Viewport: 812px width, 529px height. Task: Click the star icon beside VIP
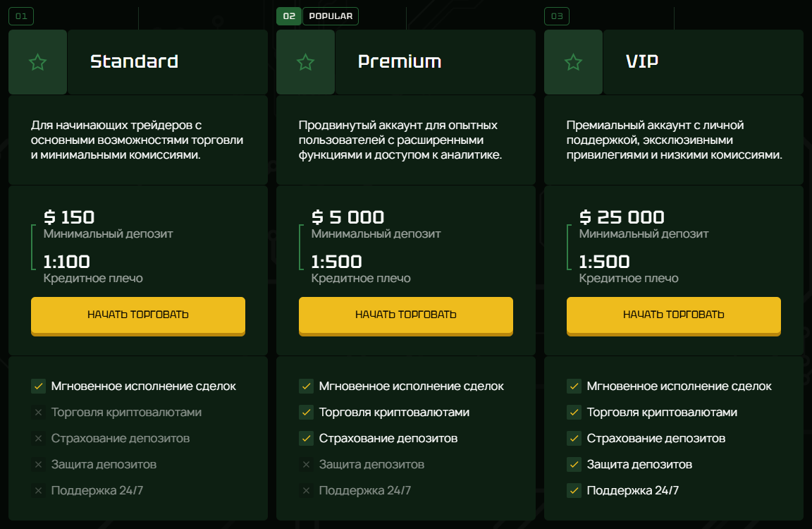pyautogui.click(x=573, y=62)
